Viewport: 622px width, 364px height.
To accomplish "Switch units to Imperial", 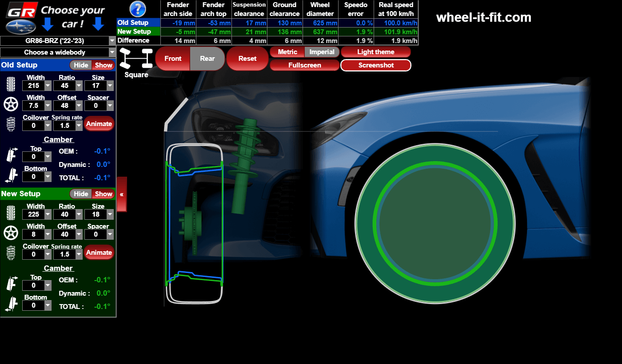I will pyautogui.click(x=322, y=52).
